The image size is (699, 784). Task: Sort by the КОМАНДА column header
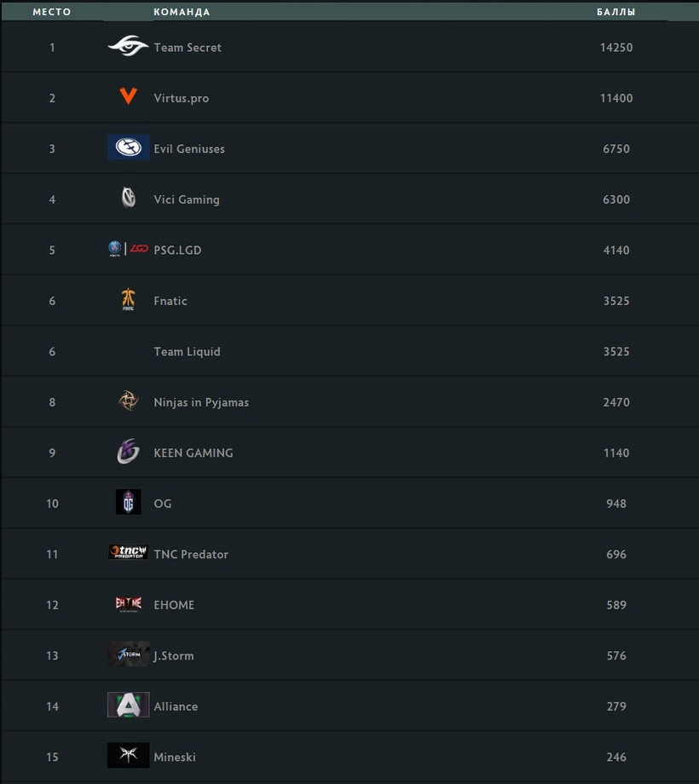point(182,12)
